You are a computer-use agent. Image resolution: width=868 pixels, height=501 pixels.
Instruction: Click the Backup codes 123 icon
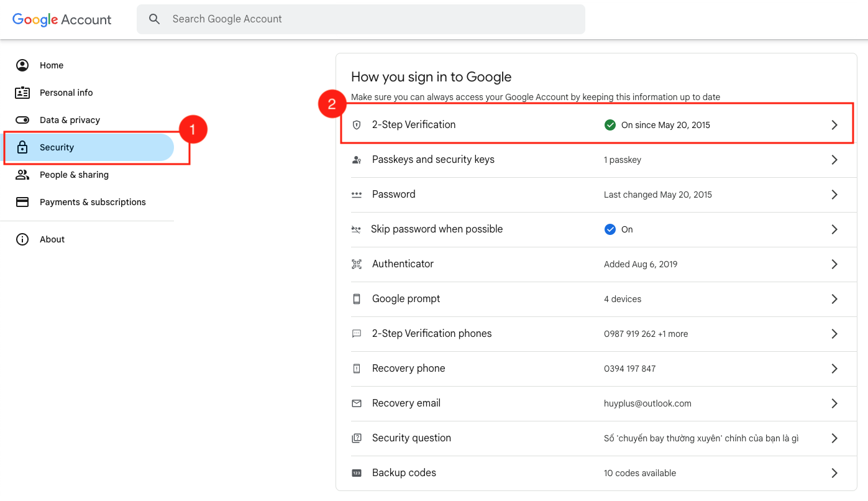tap(357, 473)
